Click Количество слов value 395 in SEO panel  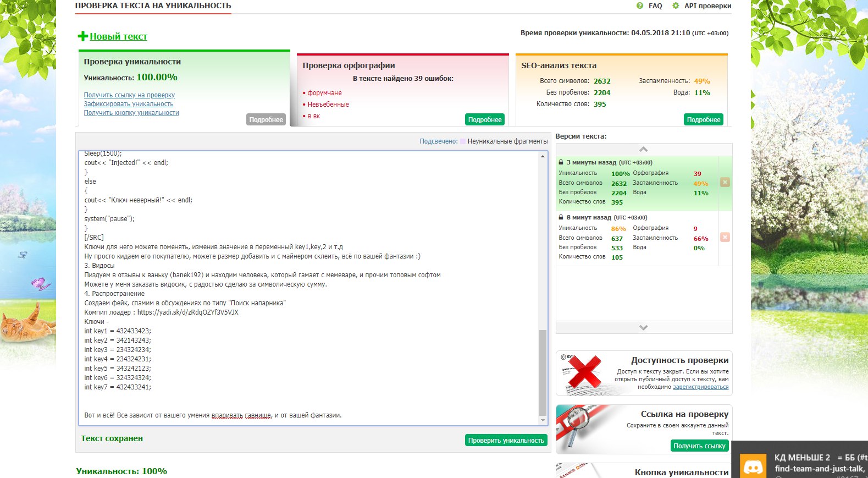pyautogui.click(x=600, y=105)
